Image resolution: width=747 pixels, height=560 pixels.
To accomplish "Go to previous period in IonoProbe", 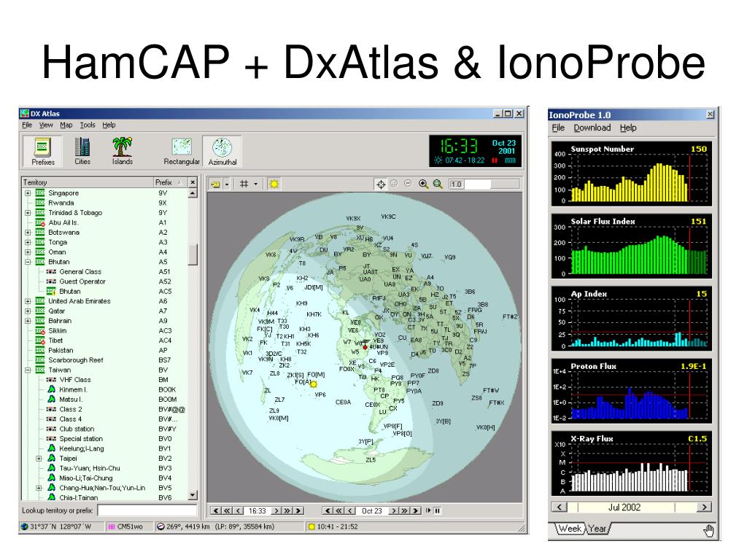I will (560, 507).
